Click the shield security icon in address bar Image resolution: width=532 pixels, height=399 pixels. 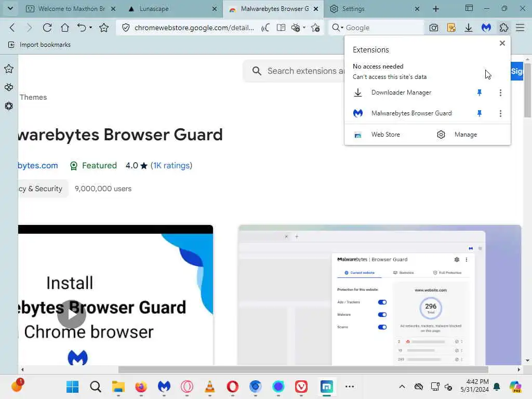click(126, 28)
